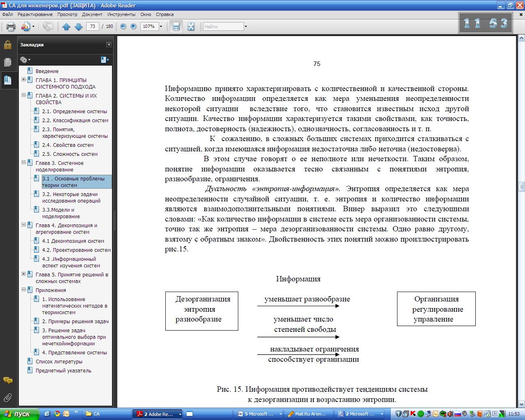Toggle the Bookmarks panel sidebar icon

(x=7, y=80)
